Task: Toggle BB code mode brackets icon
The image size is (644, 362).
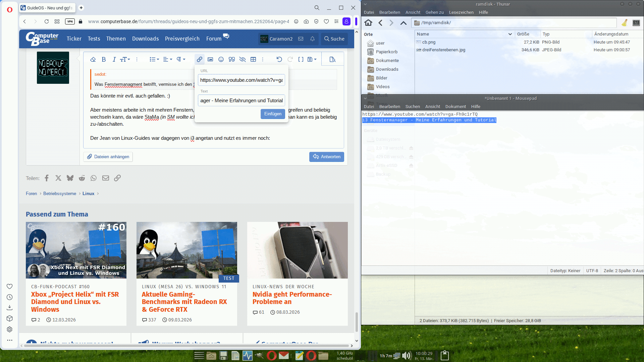Action: [x=301, y=59]
